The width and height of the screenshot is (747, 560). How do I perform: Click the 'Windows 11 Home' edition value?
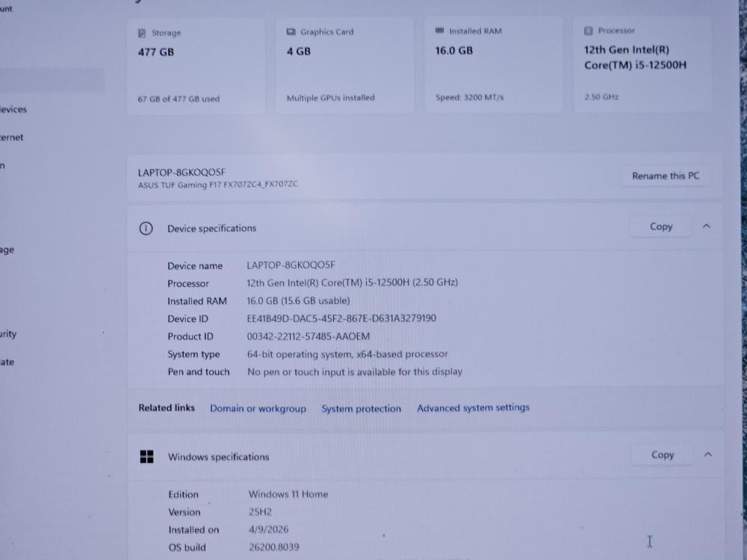click(288, 494)
